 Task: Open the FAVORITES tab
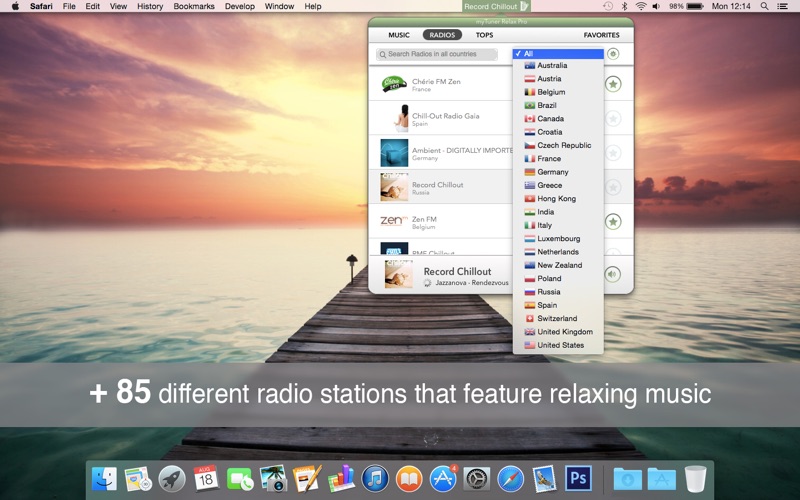602,35
